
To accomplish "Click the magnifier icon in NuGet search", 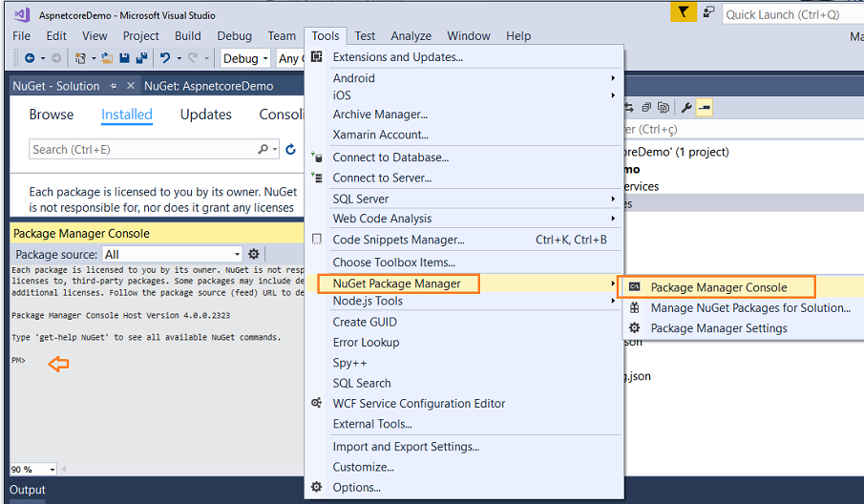I will coord(263,149).
